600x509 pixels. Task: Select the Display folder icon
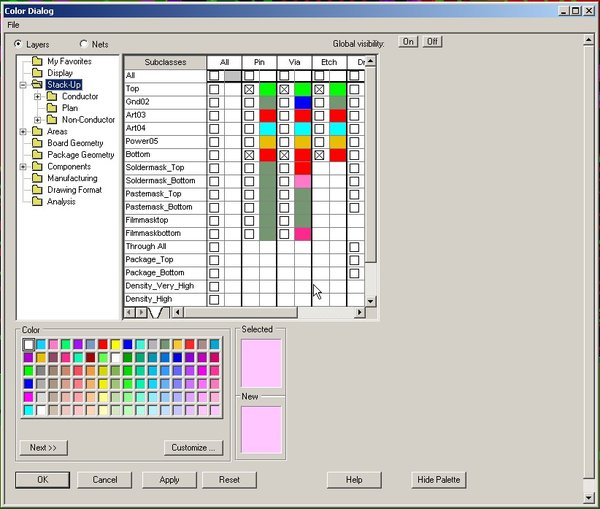(x=37, y=73)
